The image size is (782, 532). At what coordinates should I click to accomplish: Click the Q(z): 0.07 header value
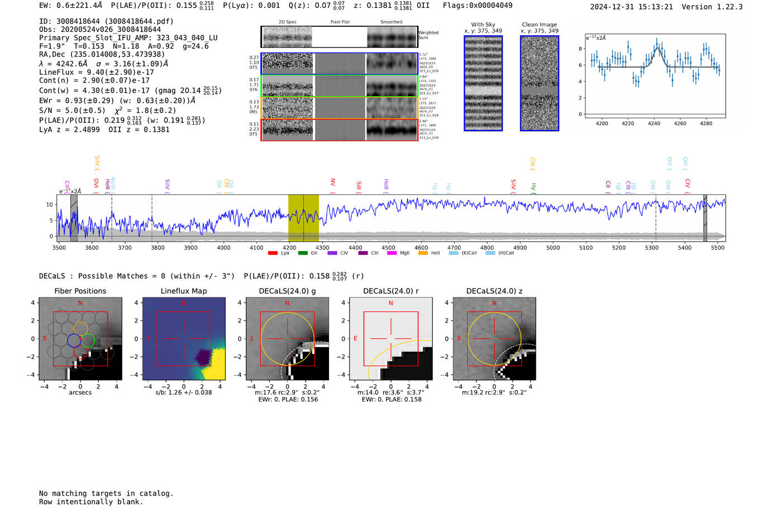coord(317,6)
